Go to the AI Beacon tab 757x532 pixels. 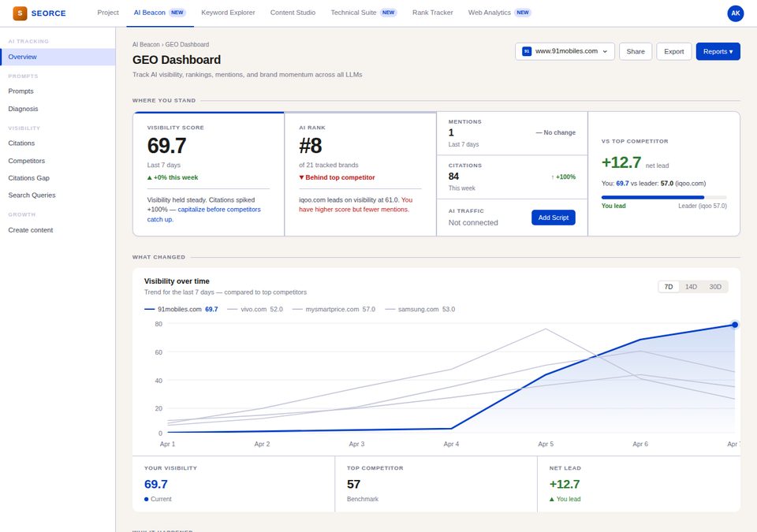pyautogui.click(x=160, y=13)
